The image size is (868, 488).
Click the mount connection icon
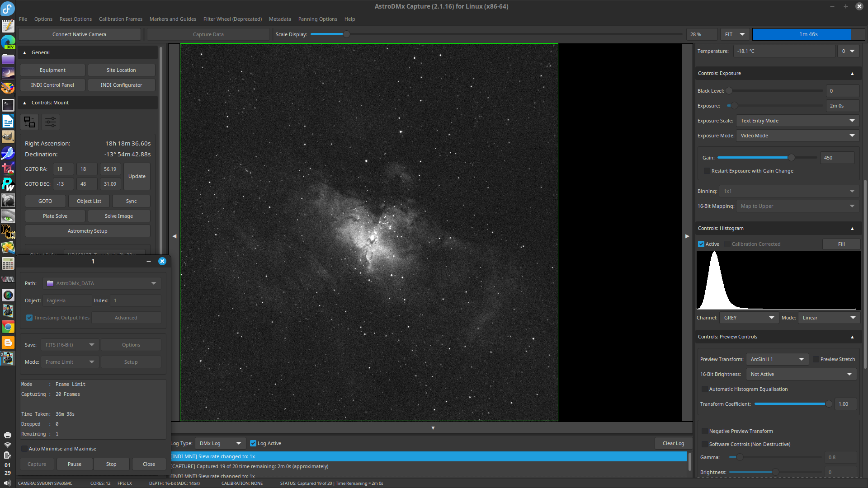pyautogui.click(x=29, y=122)
